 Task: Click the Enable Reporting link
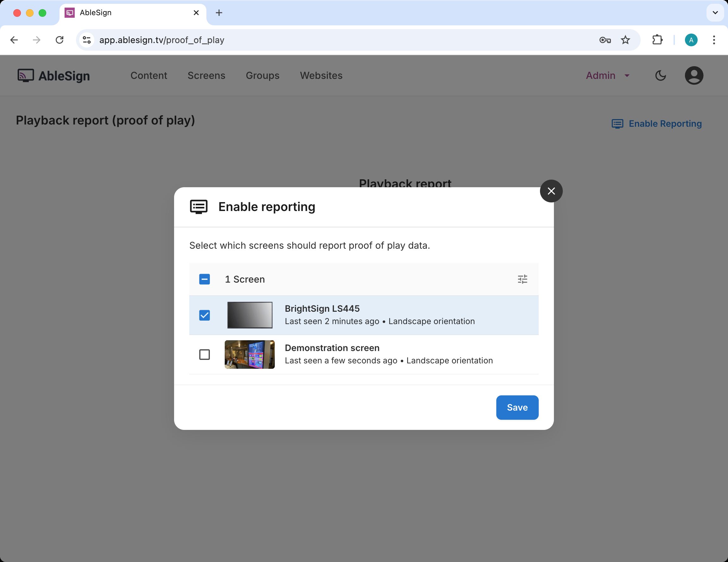(x=656, y=124)
